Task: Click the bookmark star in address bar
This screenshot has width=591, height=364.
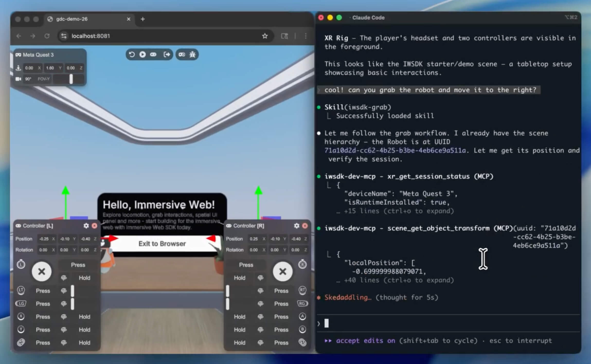Action: click(265, 36)
